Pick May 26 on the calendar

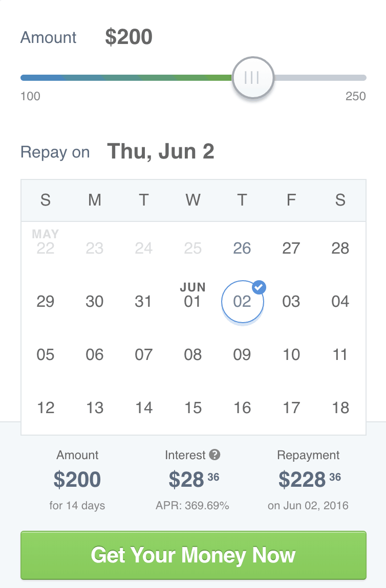pos(242,248)
